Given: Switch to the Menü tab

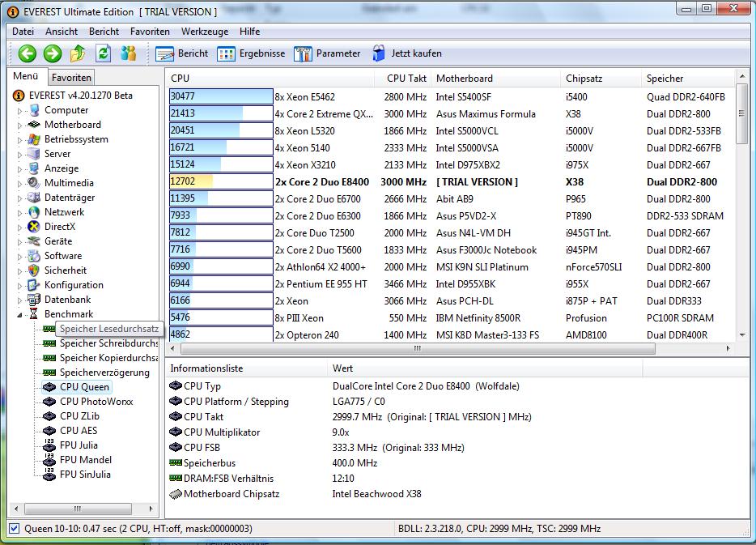Looking at the screenshot, I should pyautogui.click(x=26, y=76).
